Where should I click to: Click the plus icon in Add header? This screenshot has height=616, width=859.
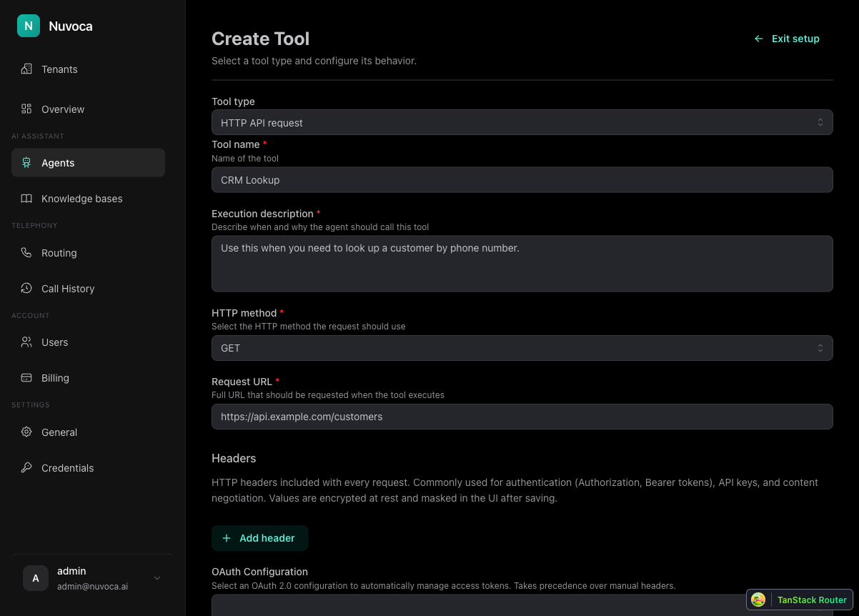[x=227, y=538]
